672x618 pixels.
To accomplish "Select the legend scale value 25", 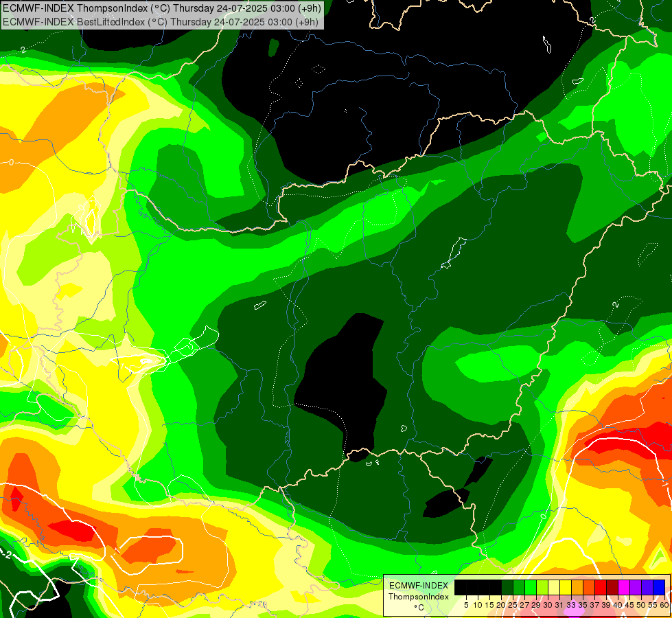I will click(x=513, y=605).
